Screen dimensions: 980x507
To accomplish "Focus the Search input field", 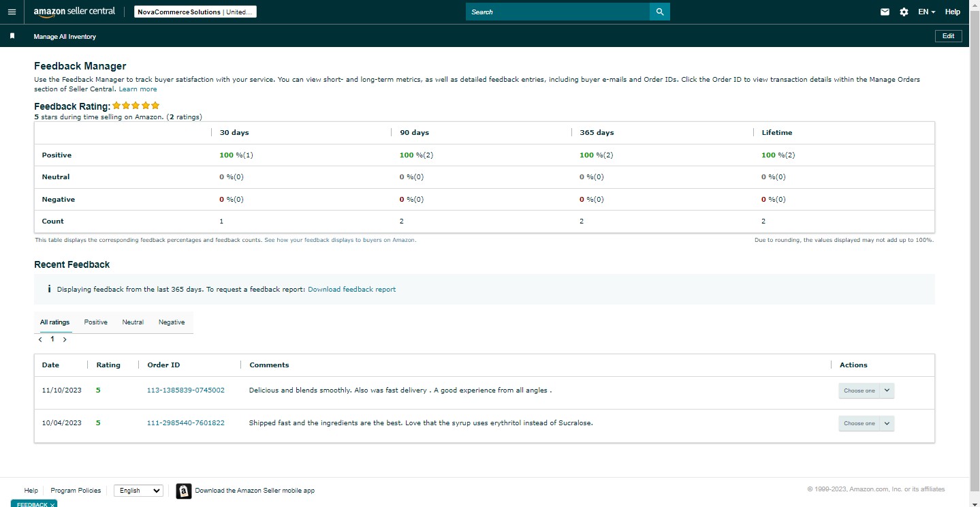I will 558,12.
